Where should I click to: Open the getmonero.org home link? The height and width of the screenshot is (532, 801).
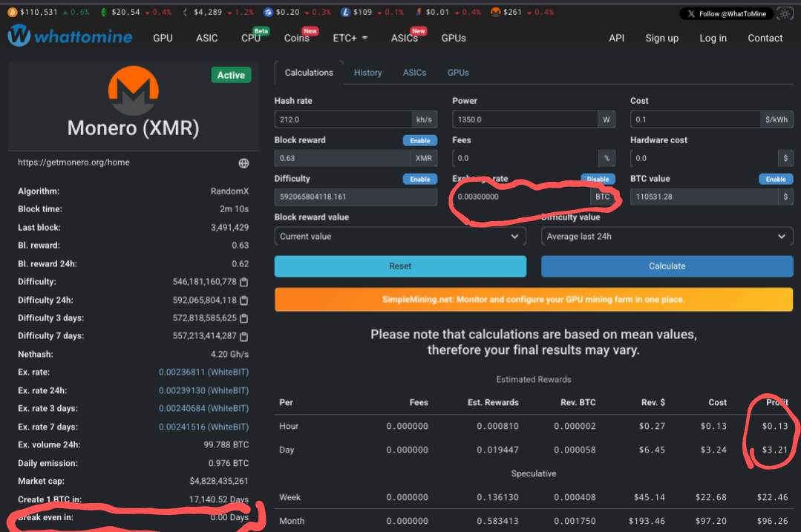pyautogui.click(x=73, y=162)
